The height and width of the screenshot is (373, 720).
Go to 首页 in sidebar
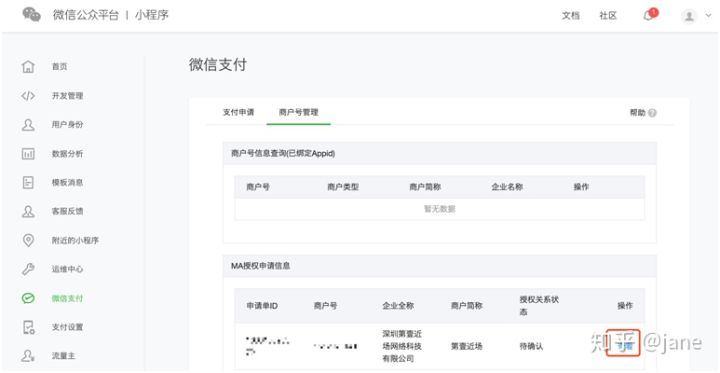coord(60,67)
